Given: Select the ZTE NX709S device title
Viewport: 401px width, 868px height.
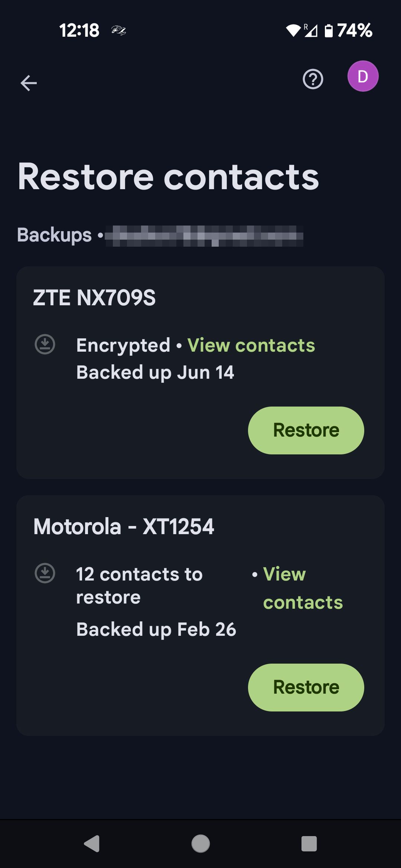Looking at the screenshot, I should 94,297.
